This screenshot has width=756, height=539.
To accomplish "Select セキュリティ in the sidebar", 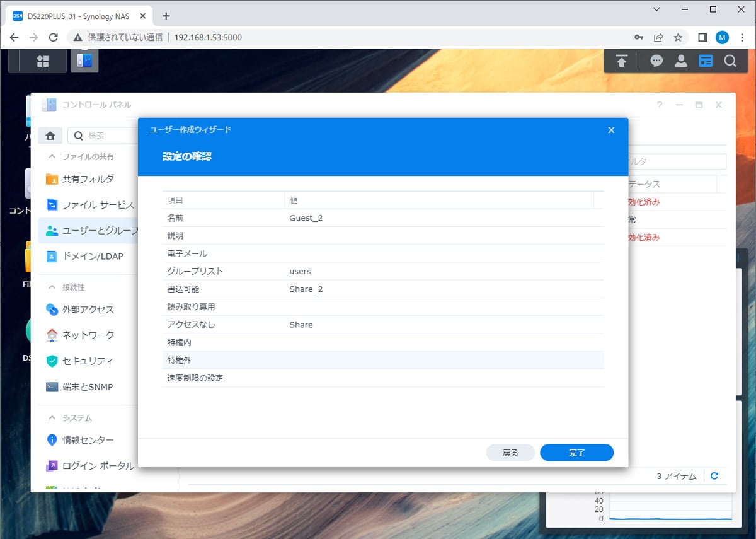I will point(88,361).
